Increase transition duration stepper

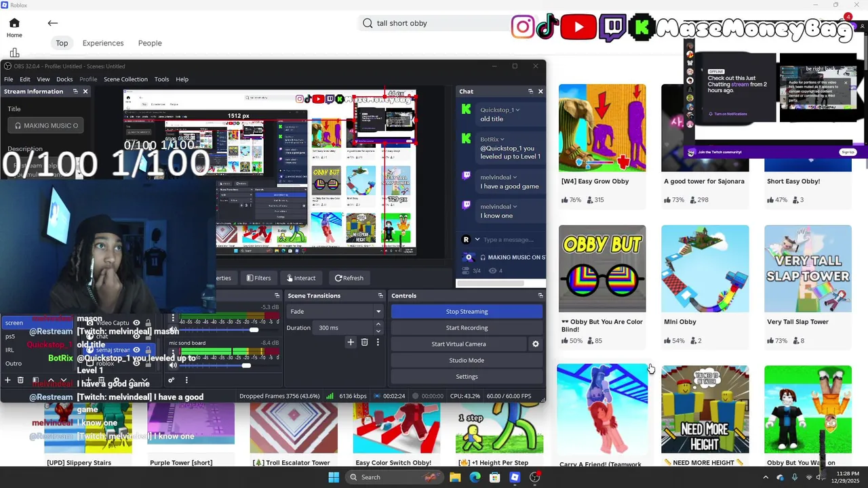click(x=378, y=325)
